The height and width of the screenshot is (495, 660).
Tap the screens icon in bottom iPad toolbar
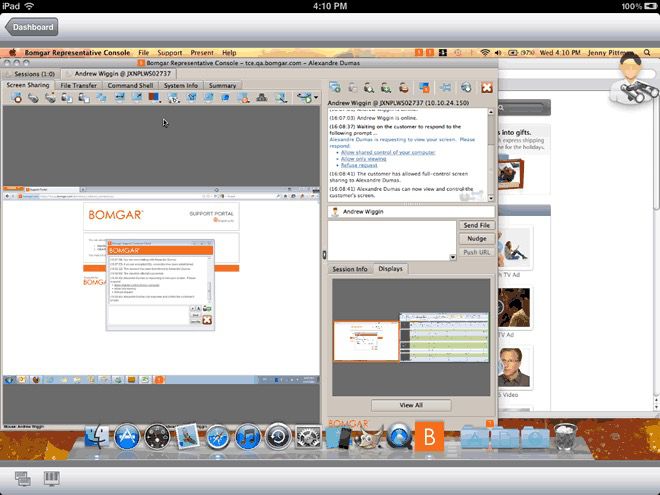23,479
